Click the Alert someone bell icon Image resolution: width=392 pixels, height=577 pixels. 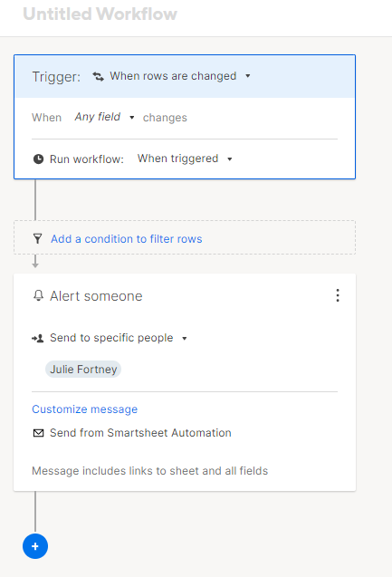point(38,295)
